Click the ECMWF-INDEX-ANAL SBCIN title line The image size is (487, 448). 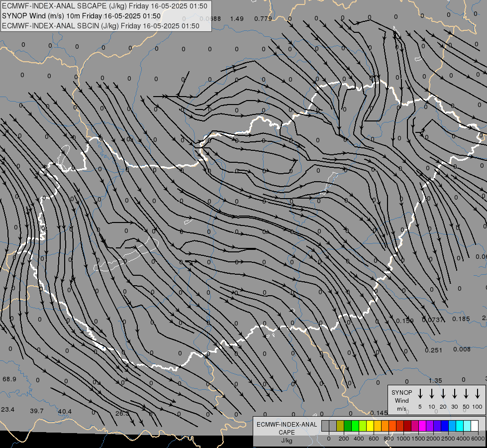100,26
